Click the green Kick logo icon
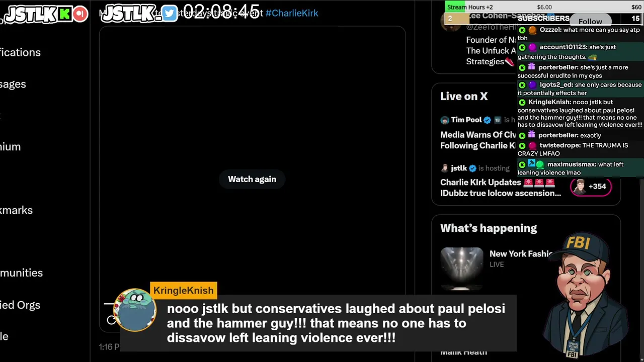 [x=64, y=14]
